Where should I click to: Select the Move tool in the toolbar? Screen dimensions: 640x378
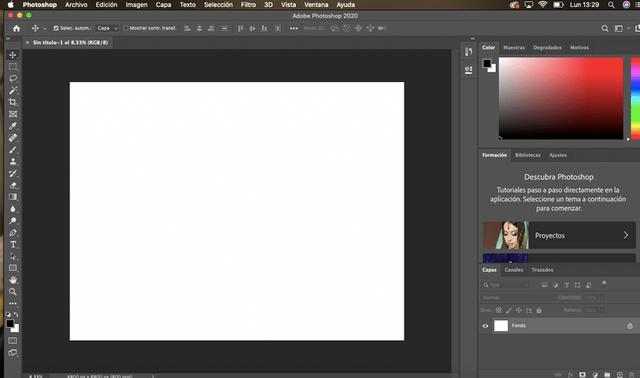[x=13, y=55]
